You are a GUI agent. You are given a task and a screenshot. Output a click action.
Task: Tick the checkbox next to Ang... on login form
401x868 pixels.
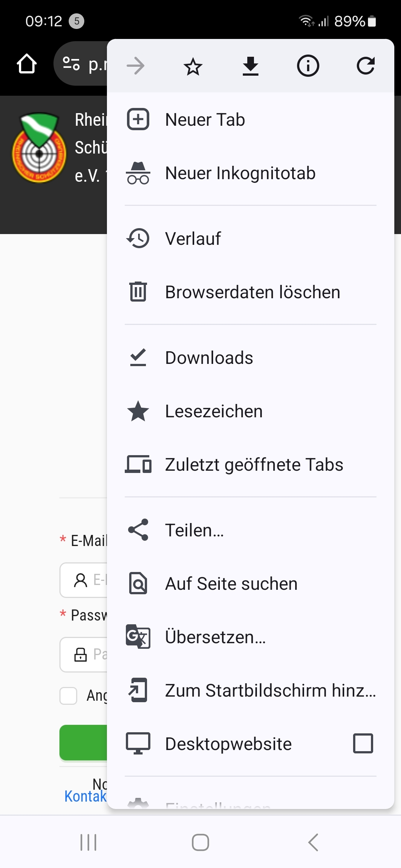tap(68, 696)
